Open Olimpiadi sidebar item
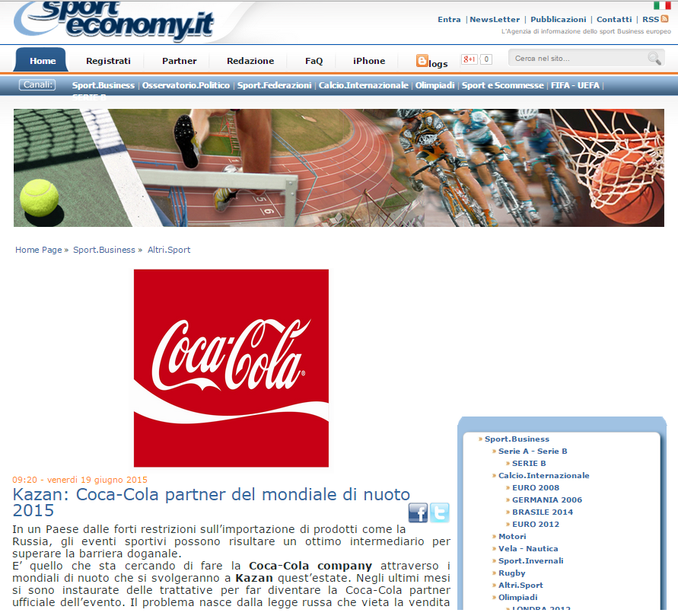Image resolution: width=678 pixels, height=616 pixels. tap(517, 597)
